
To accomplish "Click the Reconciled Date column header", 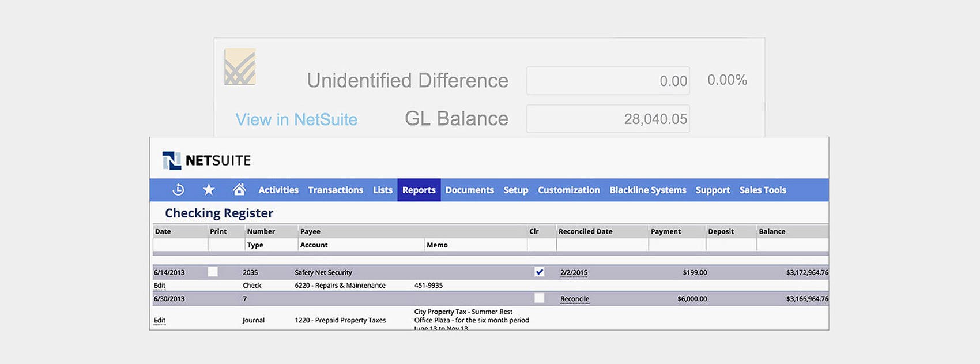I will point(586,231).
